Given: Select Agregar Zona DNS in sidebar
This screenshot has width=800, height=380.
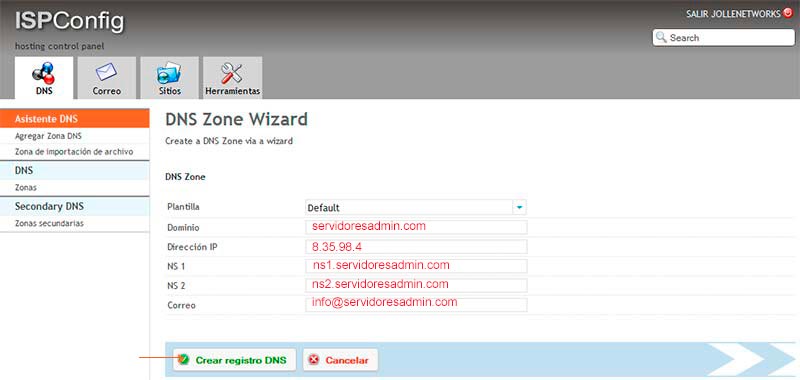Looking at the screenshot, I should click(48, 136).
